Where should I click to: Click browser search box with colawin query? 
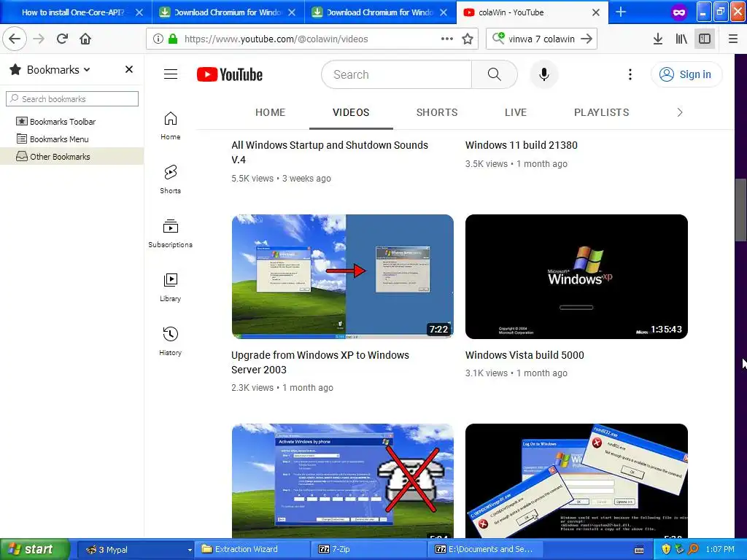541,39
